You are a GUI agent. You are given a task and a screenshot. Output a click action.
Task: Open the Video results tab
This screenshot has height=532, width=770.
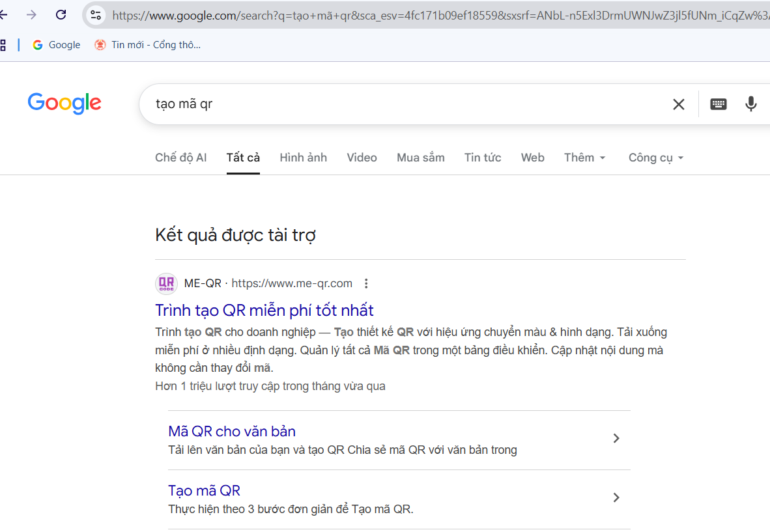[x=362, y=158]
